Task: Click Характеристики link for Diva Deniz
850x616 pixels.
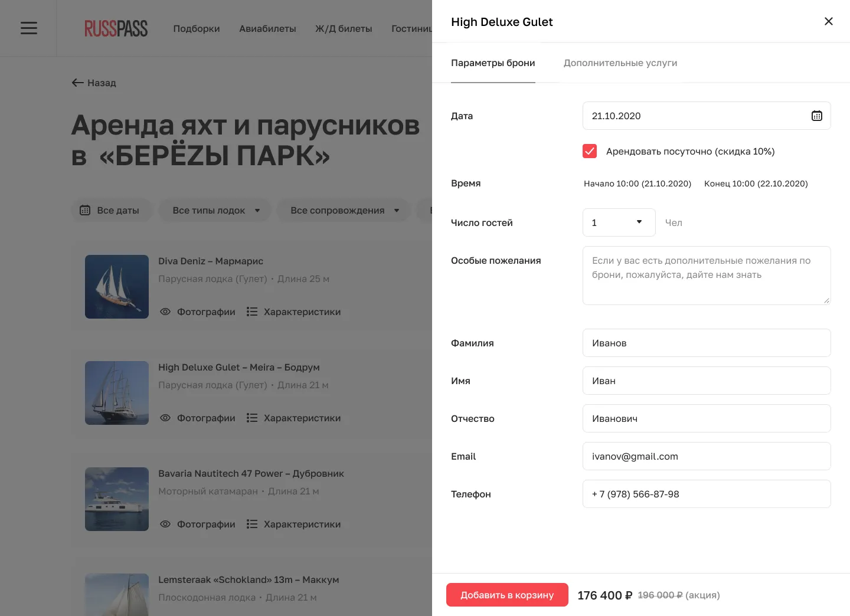Action: pos(302,312)
